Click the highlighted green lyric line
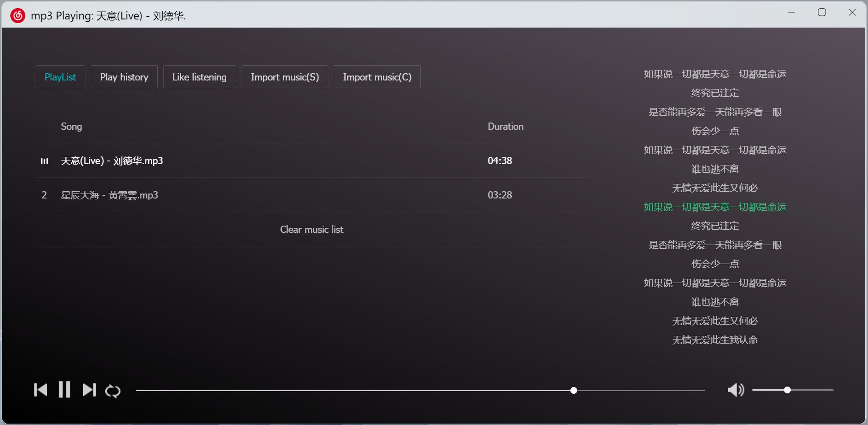The image size is (868, 425). point(715,207)
